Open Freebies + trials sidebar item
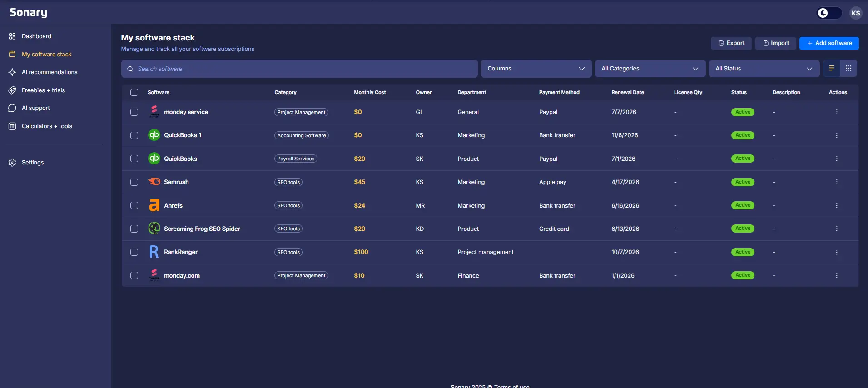Screen dimensions: 868x388 (43, 90)
